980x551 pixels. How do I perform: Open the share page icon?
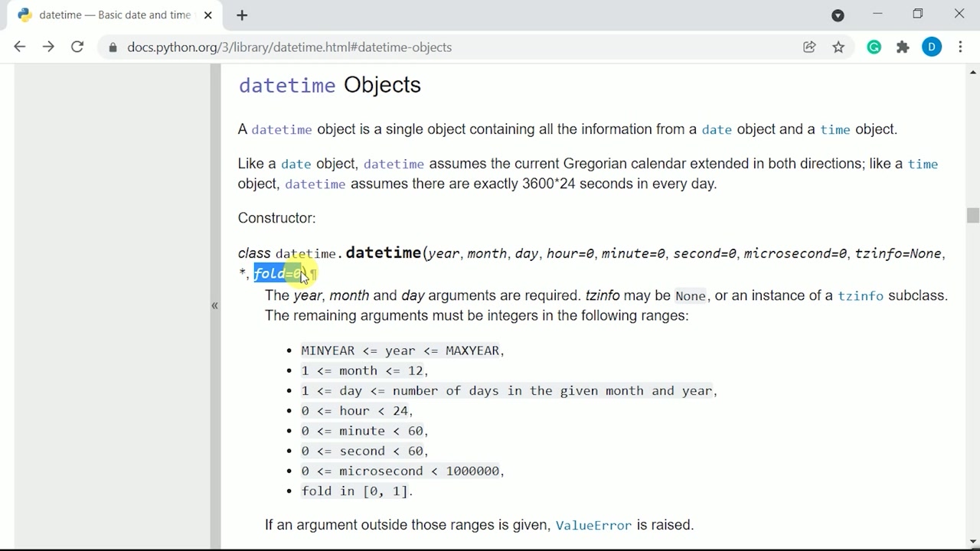pos(809,47)
